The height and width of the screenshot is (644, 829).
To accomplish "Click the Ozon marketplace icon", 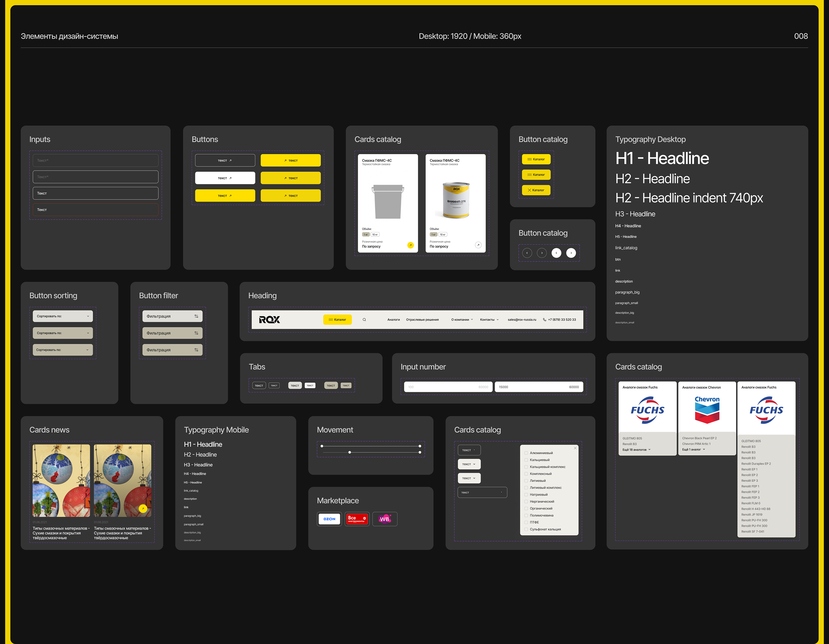I will click(329, 519).
